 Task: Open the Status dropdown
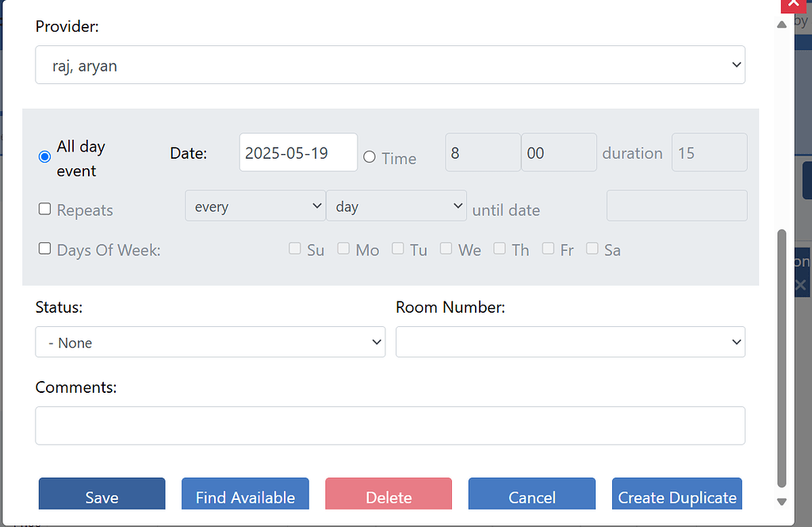point(210,342)
